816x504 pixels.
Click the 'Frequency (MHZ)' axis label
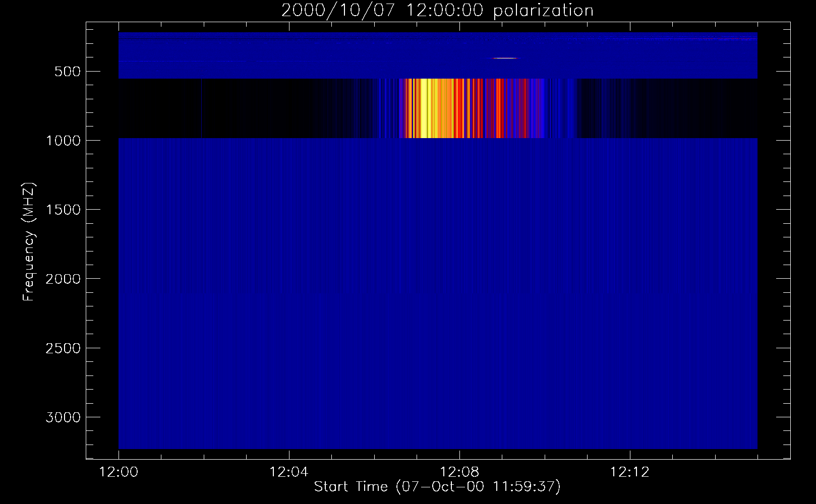[29, 241]
